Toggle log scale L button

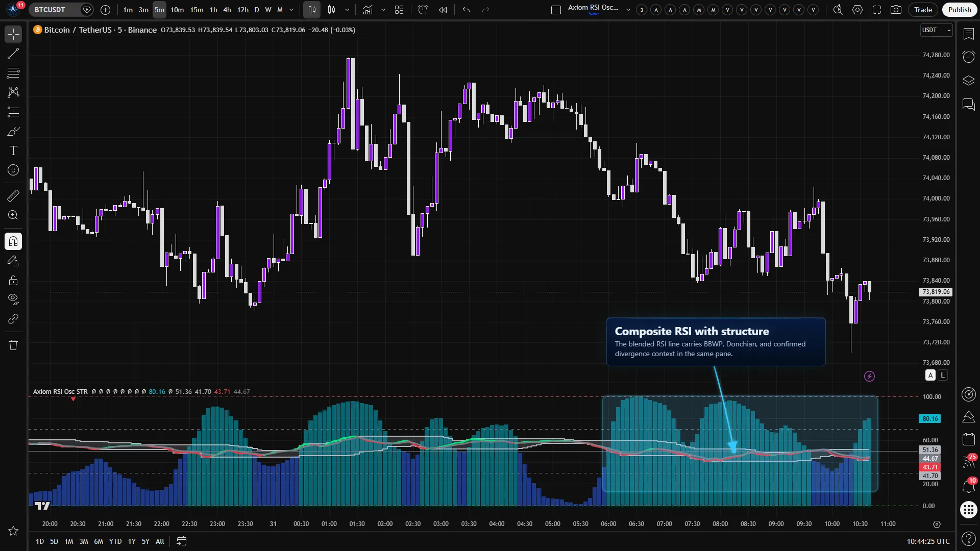[x=943, y=375]
